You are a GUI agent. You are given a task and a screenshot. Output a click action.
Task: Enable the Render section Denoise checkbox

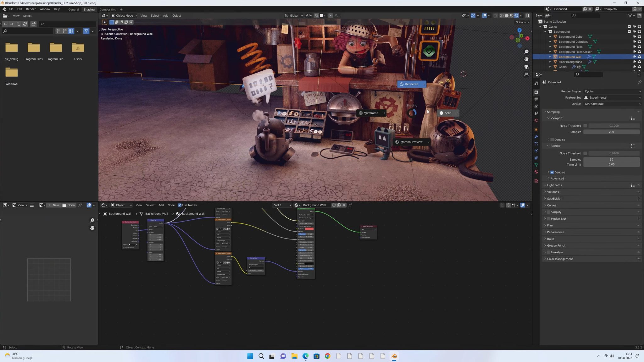click(x=552, y=172)
